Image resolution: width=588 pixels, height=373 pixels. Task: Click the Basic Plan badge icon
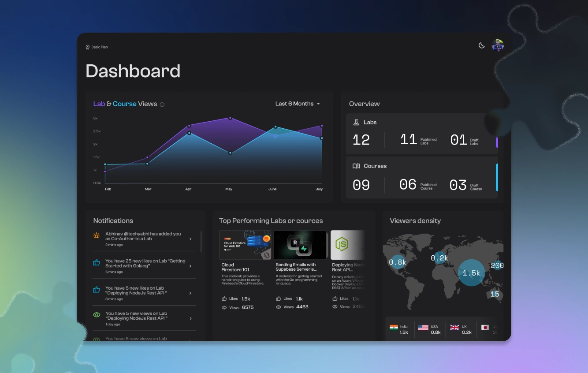tap(88, 47)
